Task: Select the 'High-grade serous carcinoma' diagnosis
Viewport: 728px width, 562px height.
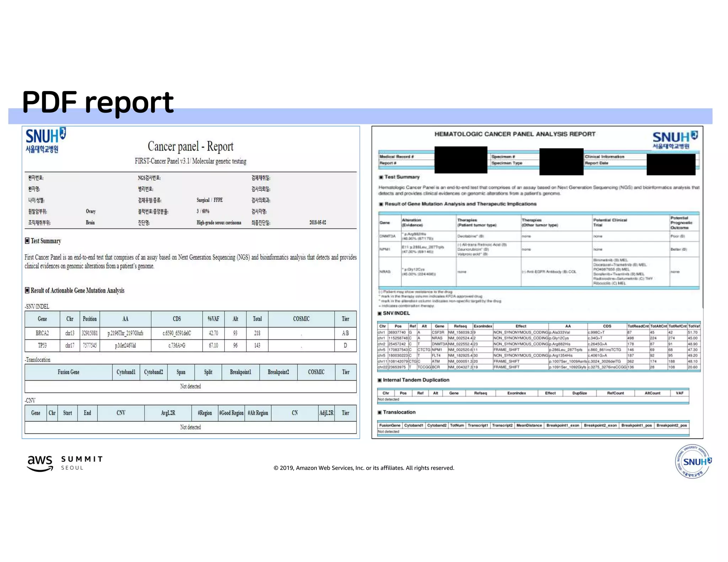Action: tap(219, 223)
